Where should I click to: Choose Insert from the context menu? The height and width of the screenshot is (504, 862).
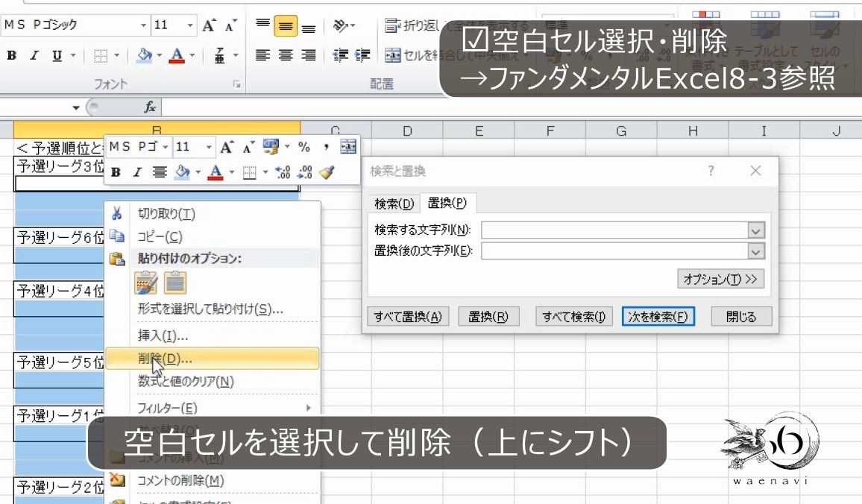[213, 336]
